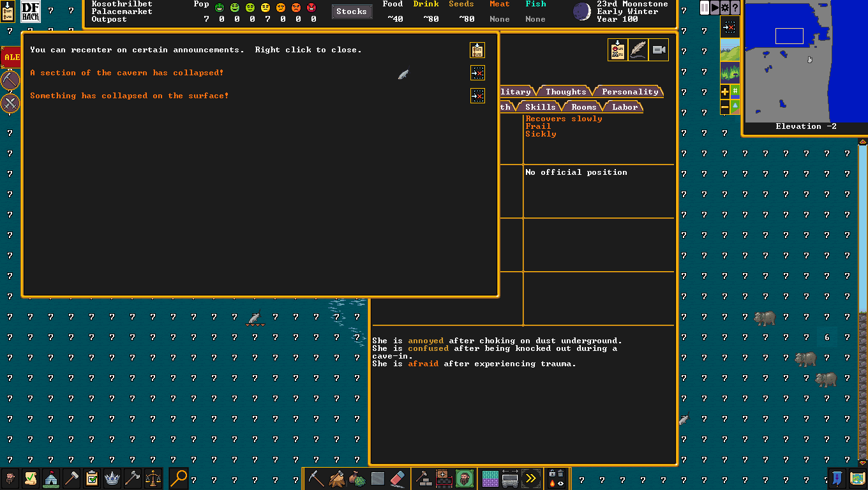Open the help question-mark button

coord(735,8)
